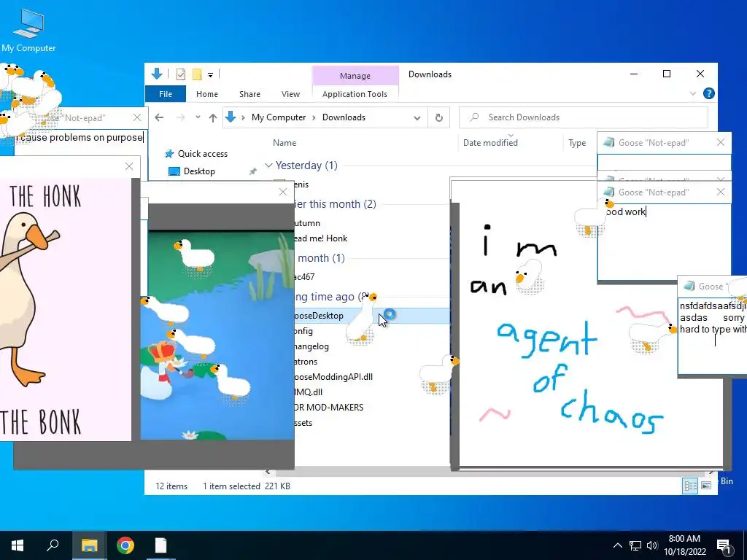This screenshot has width=747, height=560.
Task: Click the Search Downloads field
Action: tap(584, 117)
